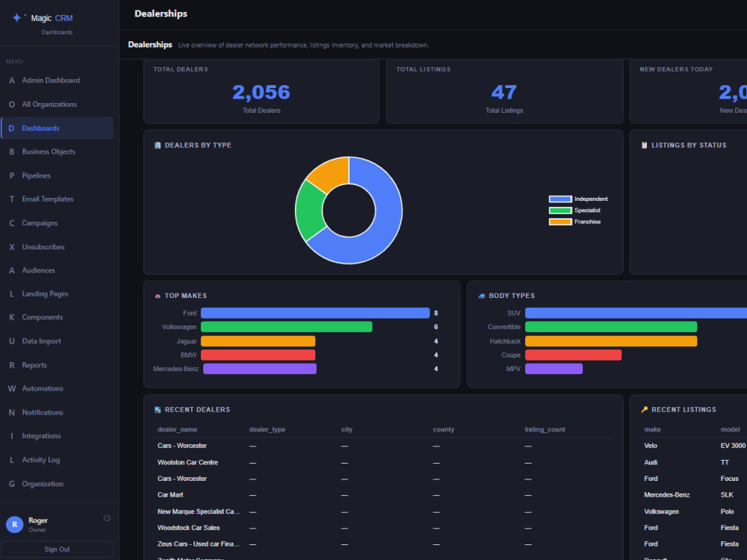Click the 2,056 Total Dealers value

coord(261,93)
